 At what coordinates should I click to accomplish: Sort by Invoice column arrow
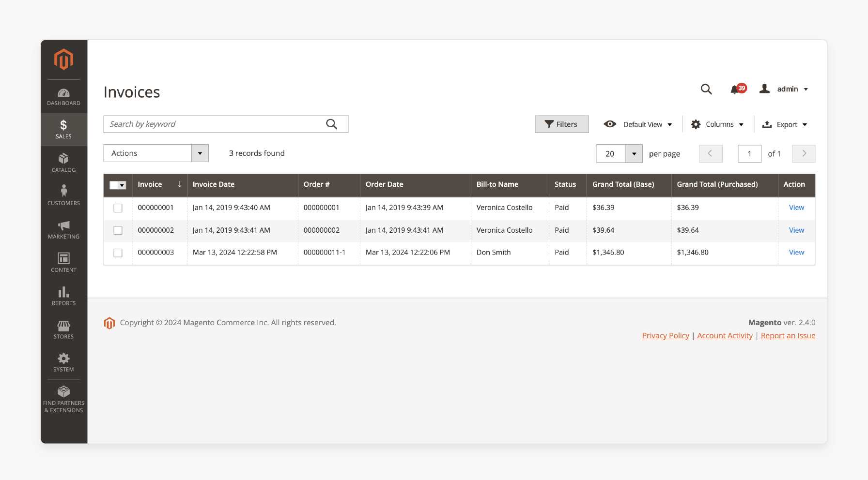pyautogui.click(x=180, y=184)
